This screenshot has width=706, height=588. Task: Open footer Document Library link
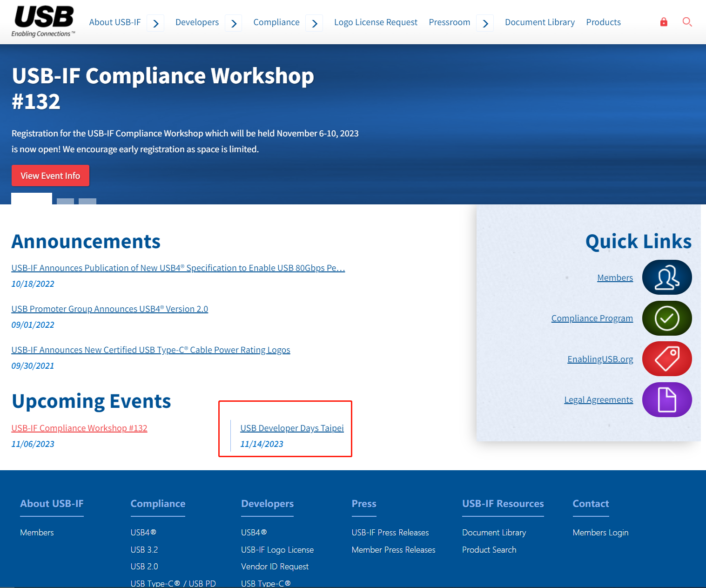click(x=494, y=533)
